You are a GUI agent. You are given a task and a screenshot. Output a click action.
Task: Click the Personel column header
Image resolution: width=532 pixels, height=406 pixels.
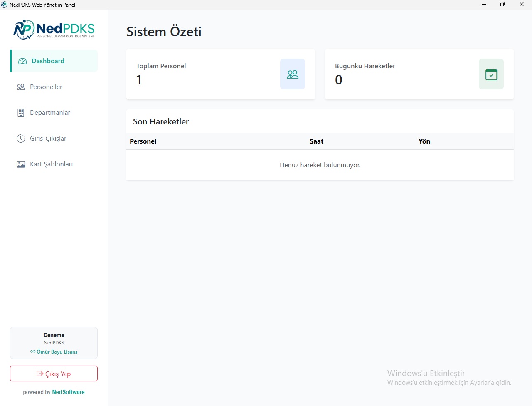(x=143, y=141)
